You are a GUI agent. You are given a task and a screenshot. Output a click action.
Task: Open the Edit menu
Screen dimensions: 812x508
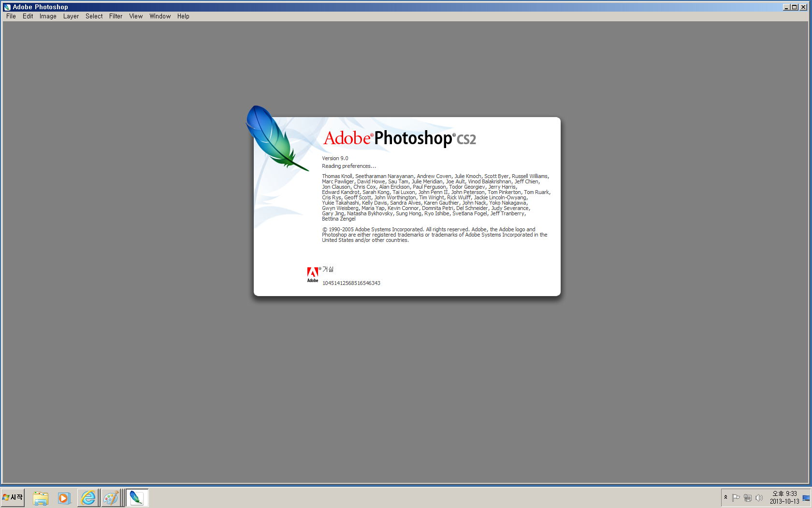tap(28, 16)
